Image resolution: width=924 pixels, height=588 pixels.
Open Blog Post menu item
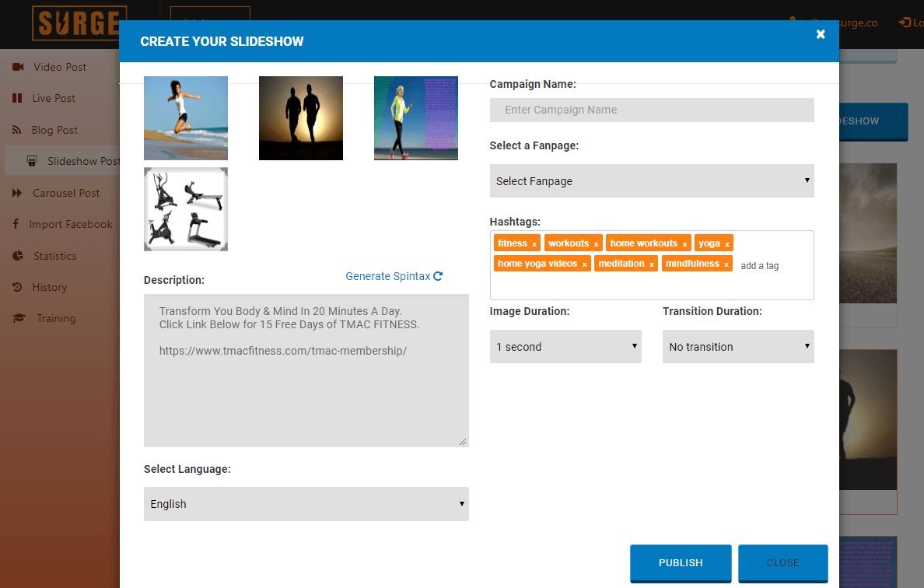(x=54, y=130)
